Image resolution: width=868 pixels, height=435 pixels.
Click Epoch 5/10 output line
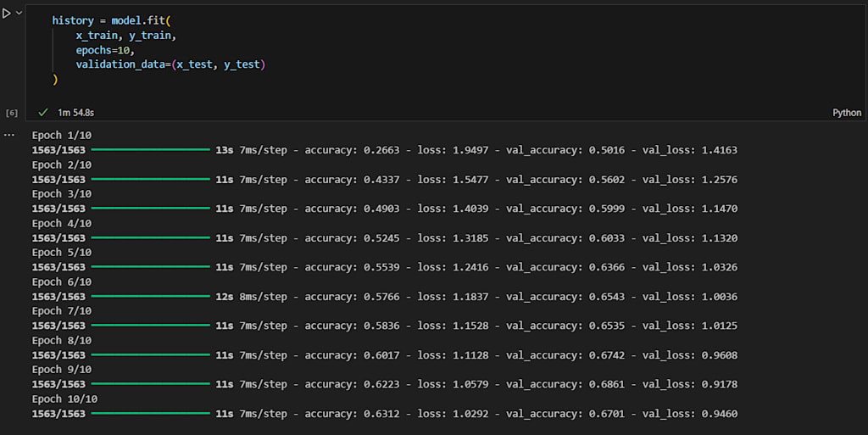(61, 253)
